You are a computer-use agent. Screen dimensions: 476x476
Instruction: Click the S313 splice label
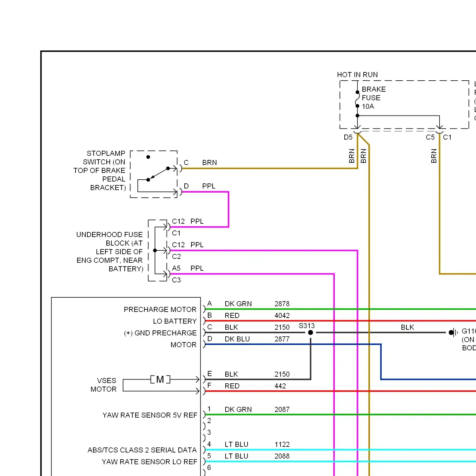click(x=307, y=326)
